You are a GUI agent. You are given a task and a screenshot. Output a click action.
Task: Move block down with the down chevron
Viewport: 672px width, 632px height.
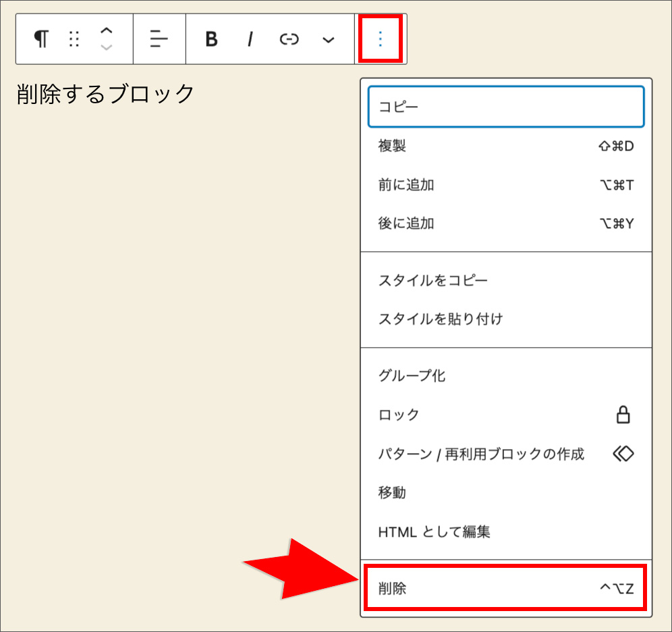106,47
